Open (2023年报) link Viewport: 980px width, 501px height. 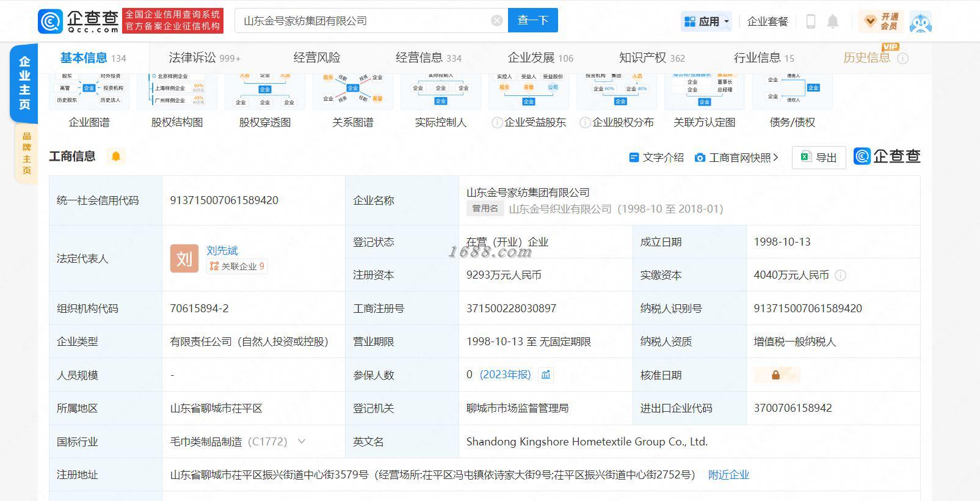click(x=506, y=375)
